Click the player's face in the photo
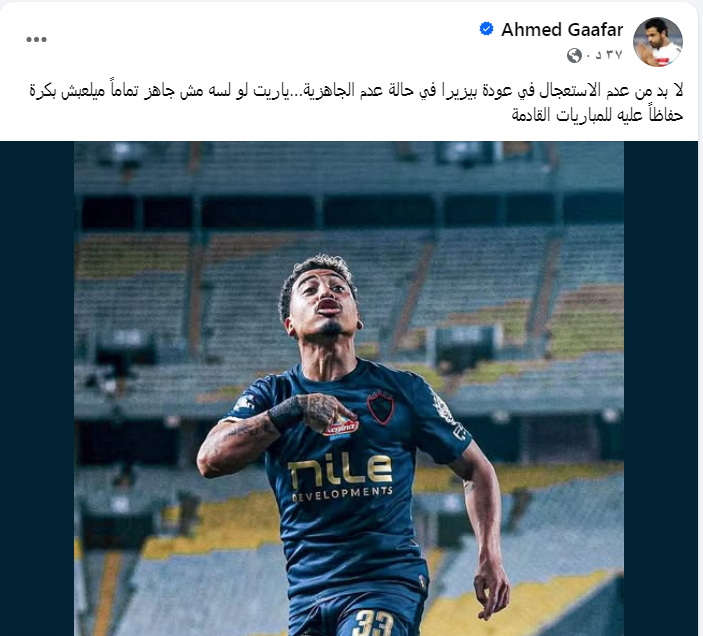Viewport: 703px width, 636px height. [x=322, y=297]
